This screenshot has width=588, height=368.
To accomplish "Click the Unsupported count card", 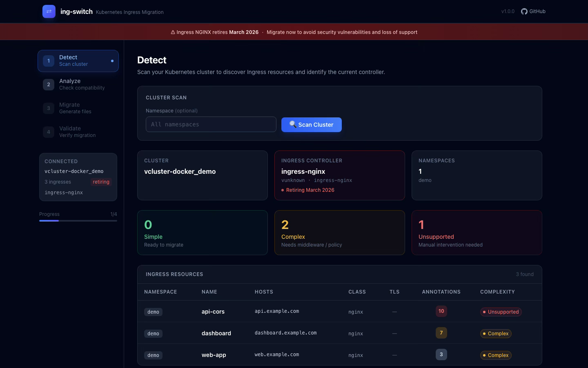I will [477, 233].
